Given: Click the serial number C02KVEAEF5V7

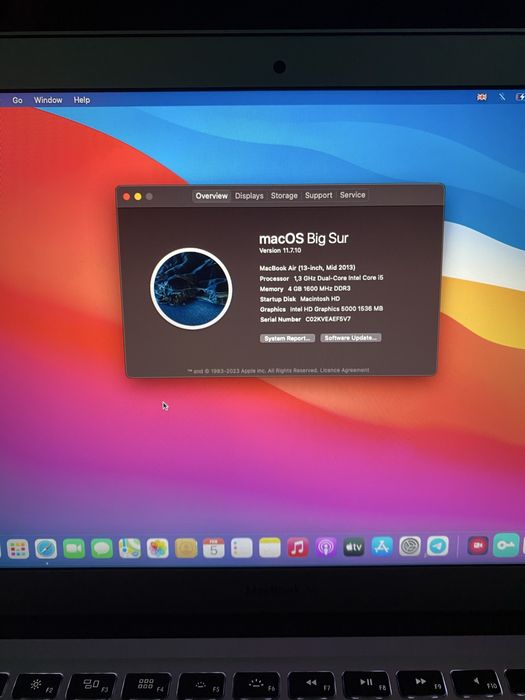Looking at the screenshot, I should (x=328, y=319).
